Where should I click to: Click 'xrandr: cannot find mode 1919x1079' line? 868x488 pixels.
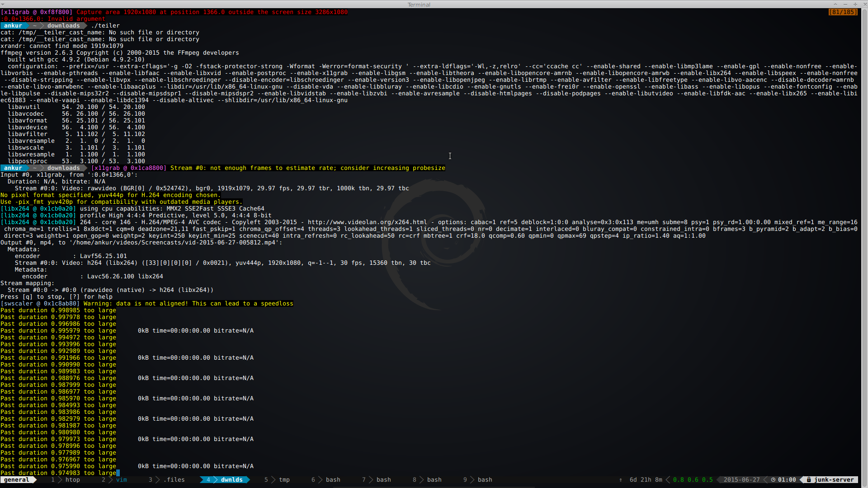(x=62, y=46)
